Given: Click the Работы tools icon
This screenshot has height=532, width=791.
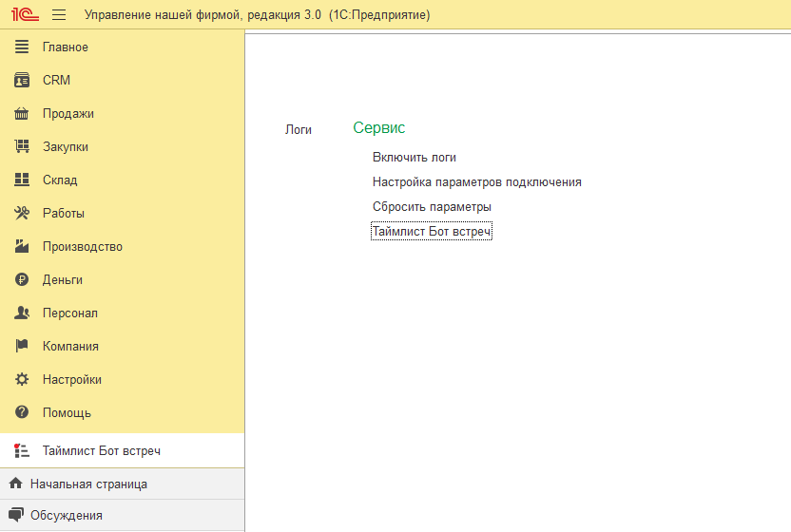Looking at the screenshot, I should [x=22, y=214].
